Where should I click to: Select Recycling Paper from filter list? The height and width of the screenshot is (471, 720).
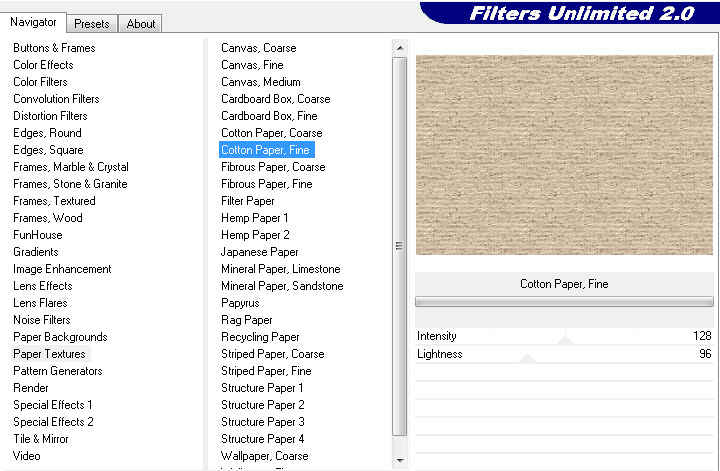pyautogui.click(x=260, y=337)
